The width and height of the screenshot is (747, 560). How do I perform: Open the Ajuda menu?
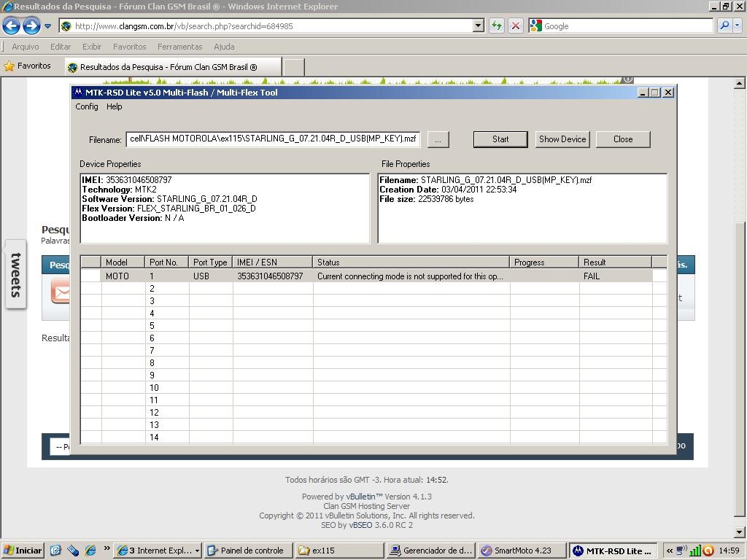pyautogui.click(x=224, y=47)
